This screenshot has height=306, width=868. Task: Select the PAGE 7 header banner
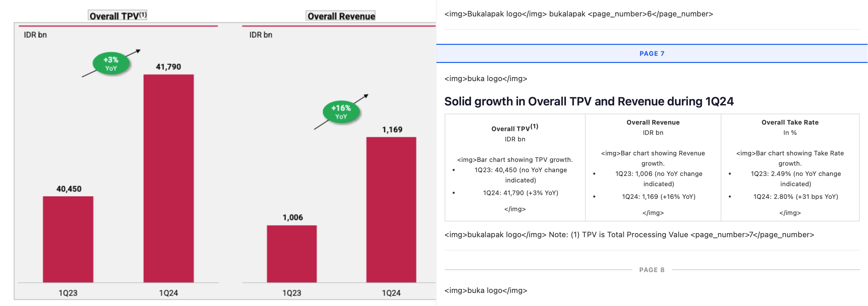[651, 54]
